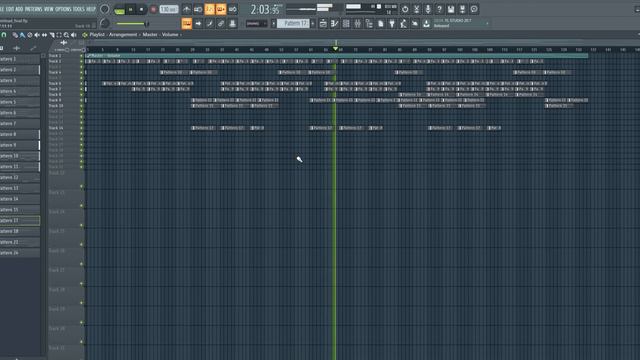The image size is (640, 360).
Task: Open the HELP menu
Action: [x=91, y=9]
